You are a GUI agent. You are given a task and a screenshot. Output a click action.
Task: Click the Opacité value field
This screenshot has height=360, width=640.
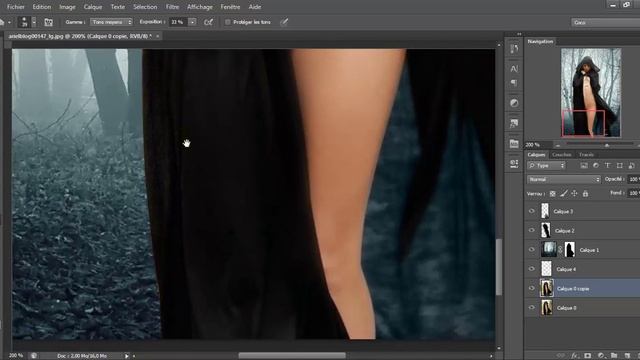633,180
